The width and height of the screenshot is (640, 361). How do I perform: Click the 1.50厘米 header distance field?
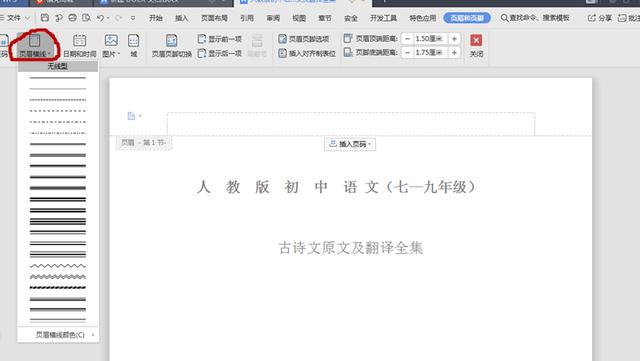(431, 39)
